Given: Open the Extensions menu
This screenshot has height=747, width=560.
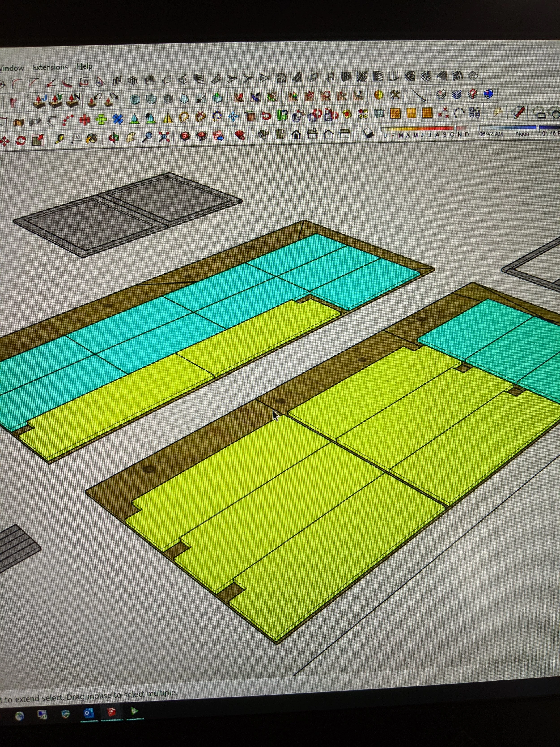Looking at the screenshot, I should tap(50, 67).
